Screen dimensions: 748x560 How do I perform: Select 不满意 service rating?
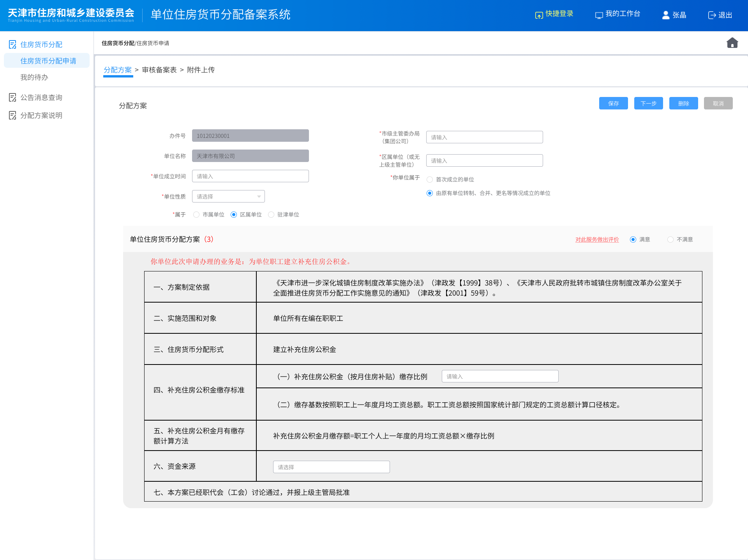tap(670, 239)
